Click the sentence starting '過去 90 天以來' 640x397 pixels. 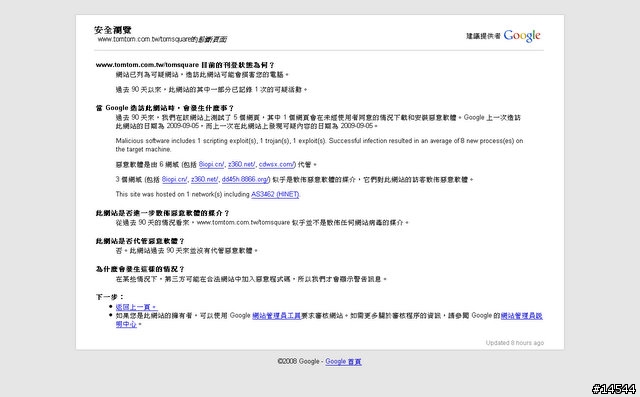click(x=211, y=89)
